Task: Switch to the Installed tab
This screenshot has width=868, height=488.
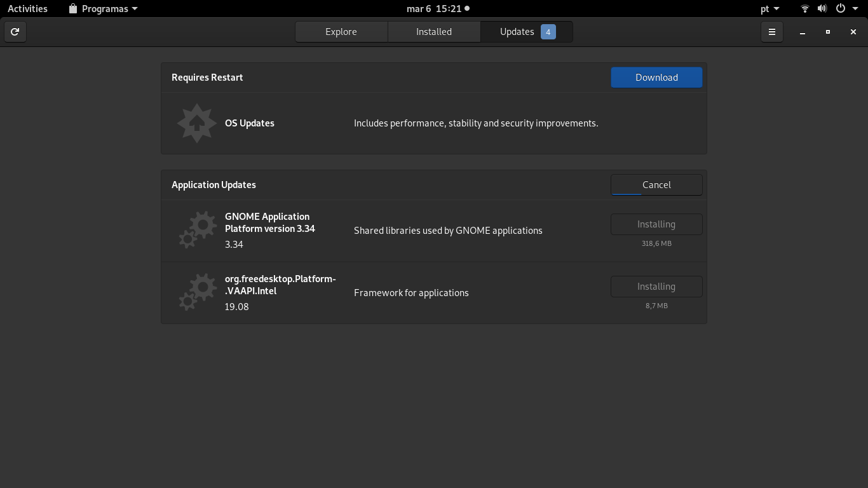Action: pos(434,32)
